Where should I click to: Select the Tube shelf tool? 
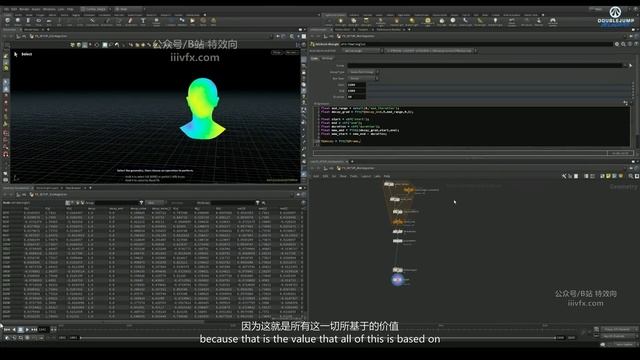(28, 21)
